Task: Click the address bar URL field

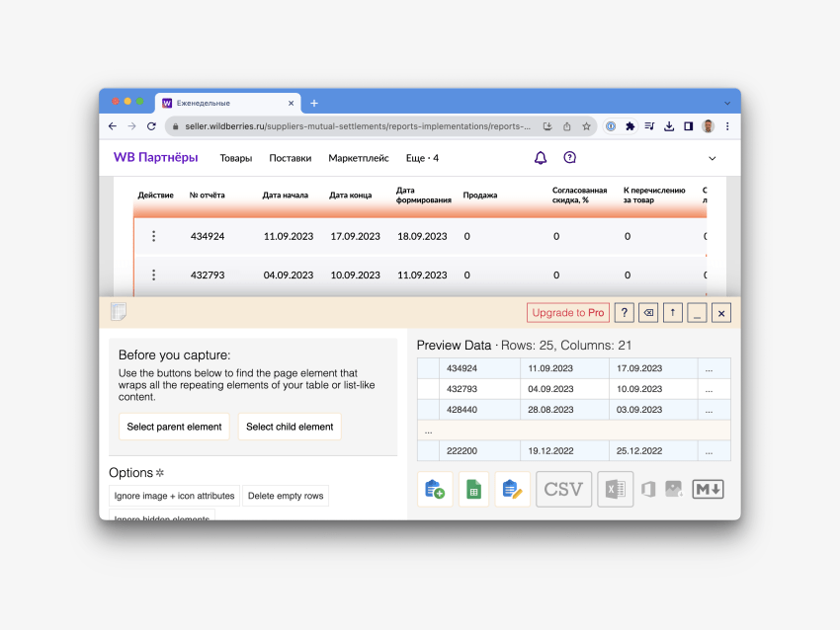Action: (x=358, y=126)
